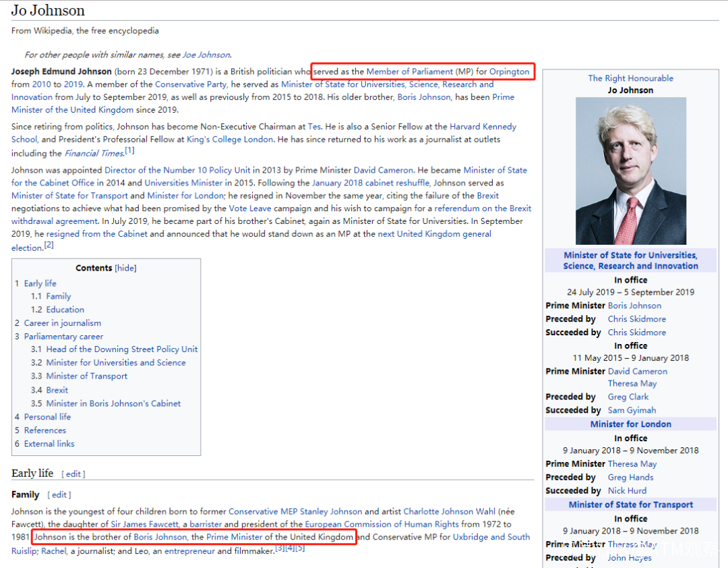728x568 pixels.
Task: Click the Financial Times link
Action: click(x=94, y=153)
